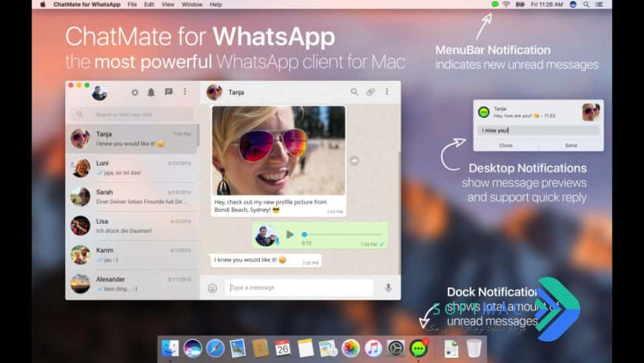
Task: Open the chat with Tanja
Action: pos(132,138)
